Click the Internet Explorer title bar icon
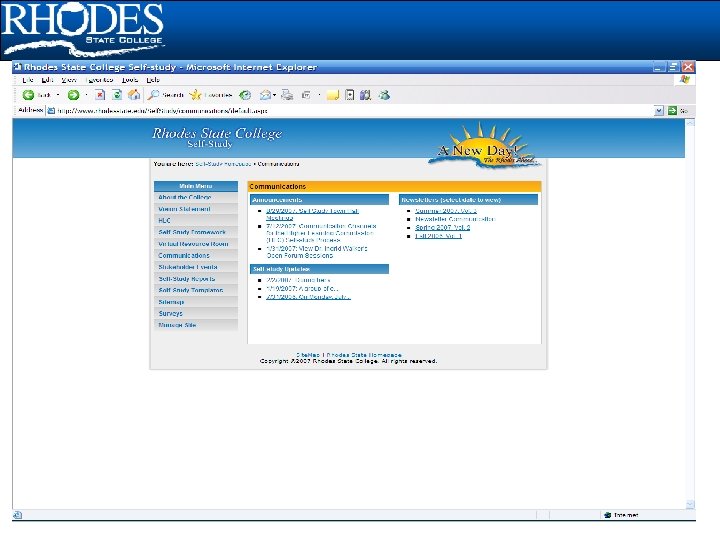This screenshot has height=540, width=720. [18, 67]
